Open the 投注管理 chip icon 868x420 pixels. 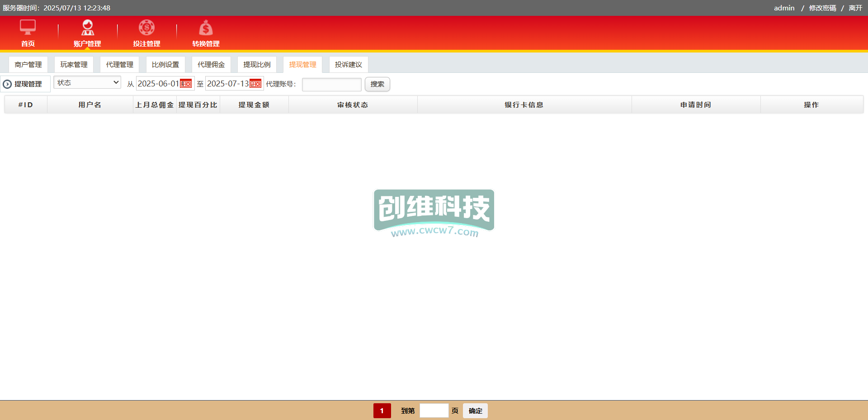pyautogui.click(x=146, y=28)
